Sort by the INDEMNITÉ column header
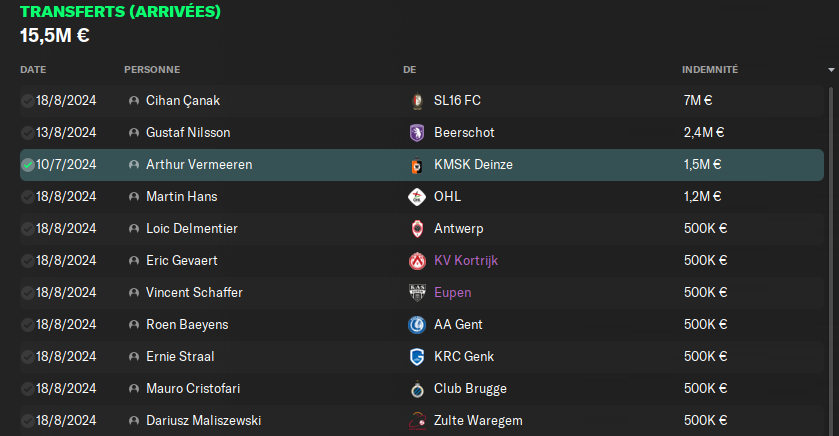The height and width of the screenshot is (436, 839). (710, 70)
